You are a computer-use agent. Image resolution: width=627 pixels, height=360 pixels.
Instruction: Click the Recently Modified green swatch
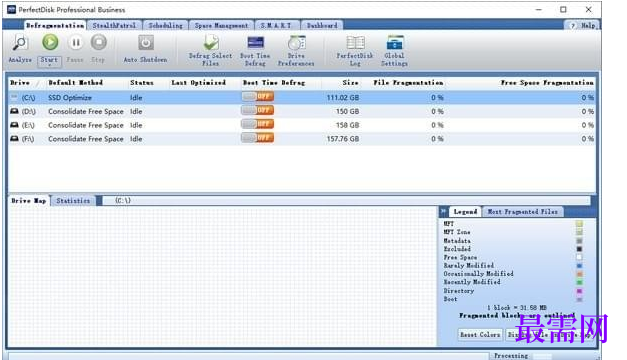point(579,282)
